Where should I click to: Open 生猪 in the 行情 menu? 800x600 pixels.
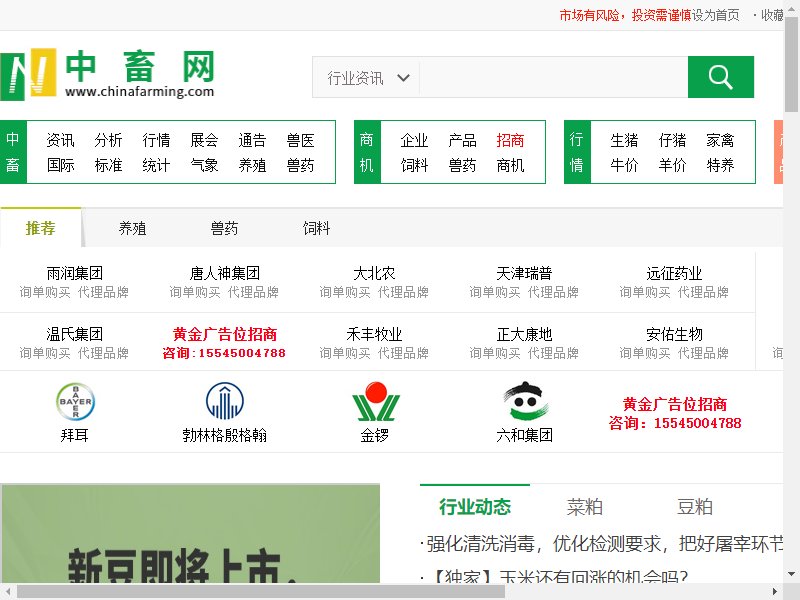(x=624, y=140)
